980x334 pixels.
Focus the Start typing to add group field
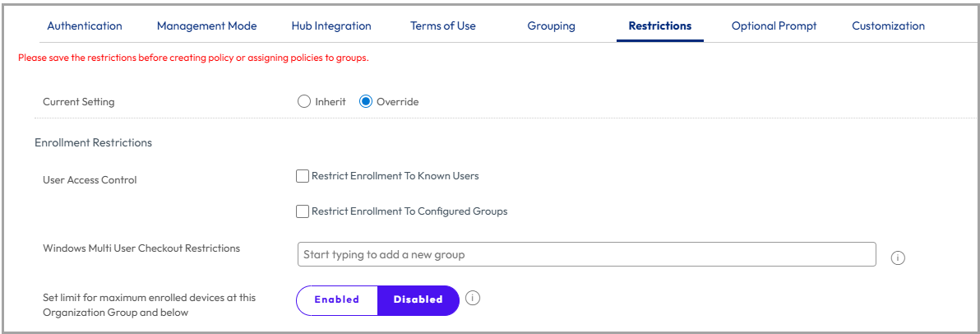pyautogui.click(x=587, y=254)
